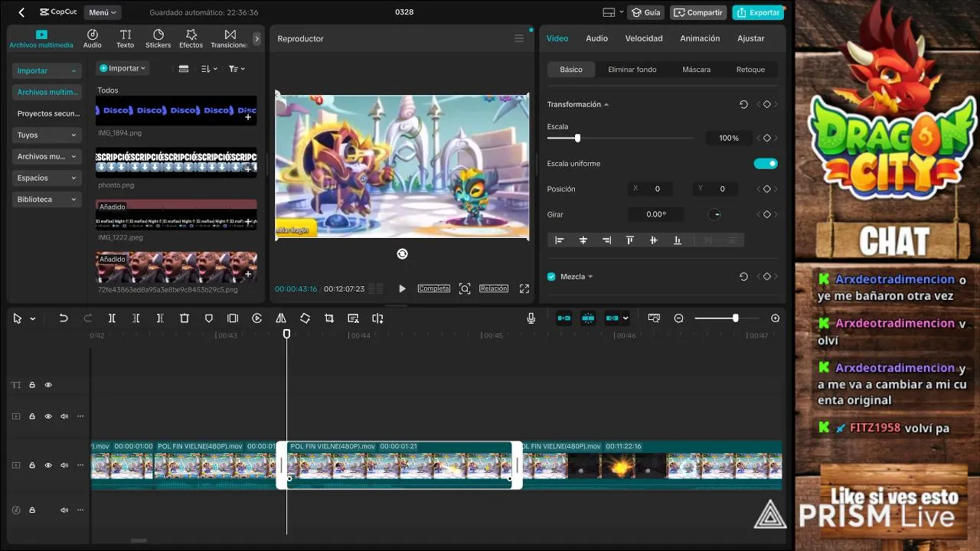
Task: Open the Guía button
Action: [x=645, y=12]
